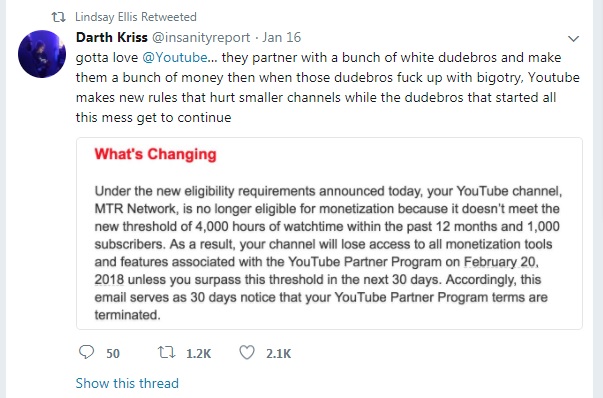Click the underlined February 20 date in the image

pyautogui.click(x=501, y=262)
